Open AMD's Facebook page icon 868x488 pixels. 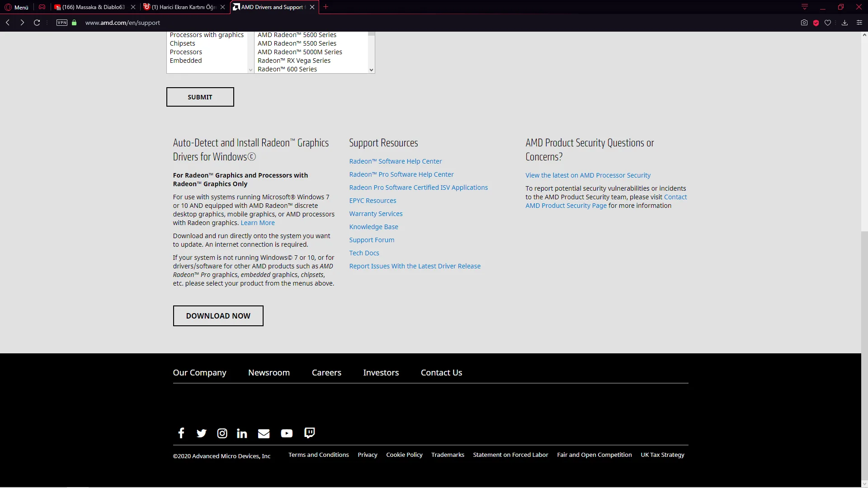pos(181,433)
